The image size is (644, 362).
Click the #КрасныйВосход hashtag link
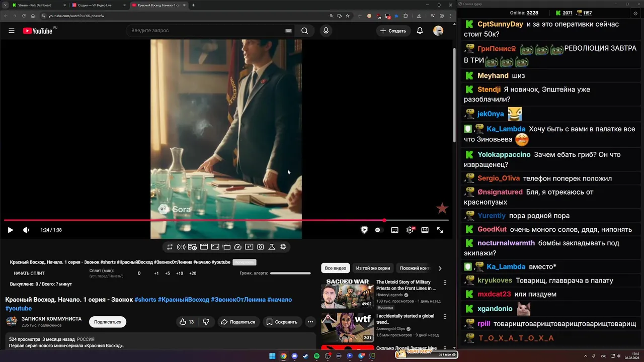184,300
